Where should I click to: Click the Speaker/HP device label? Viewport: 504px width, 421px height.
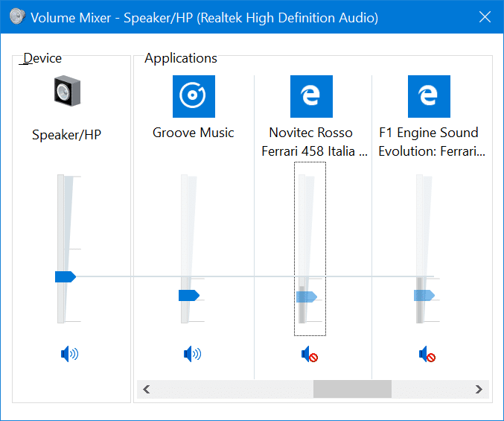(x=66, y=135)
